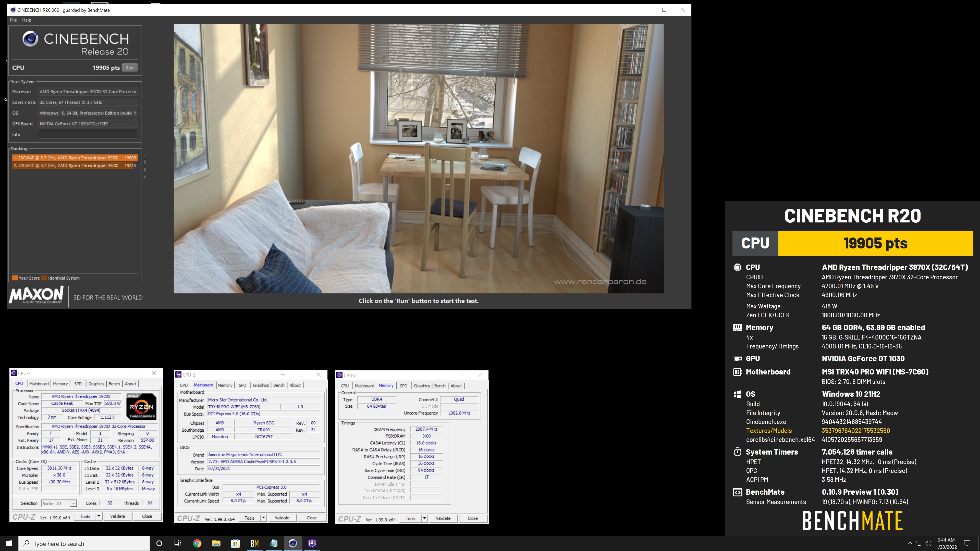Open Task View on the taskbar

tap(178, 543)
